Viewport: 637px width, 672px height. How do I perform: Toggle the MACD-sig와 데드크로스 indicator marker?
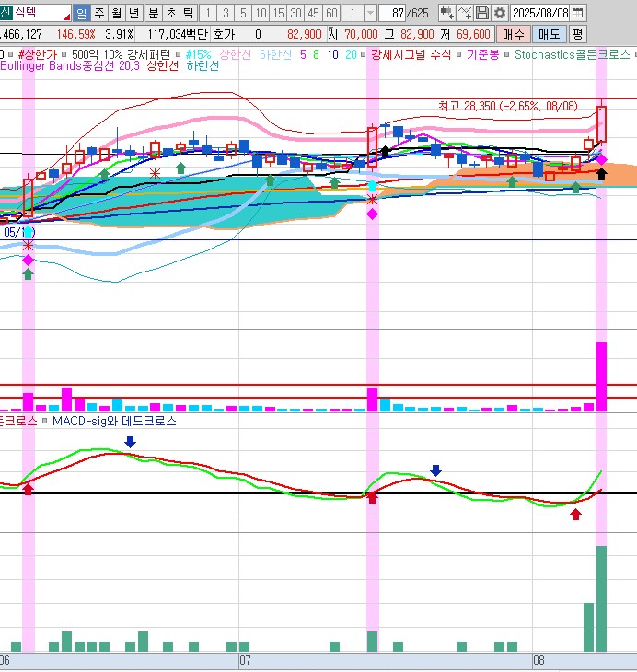pyautogui.click(x=44, y=421)
